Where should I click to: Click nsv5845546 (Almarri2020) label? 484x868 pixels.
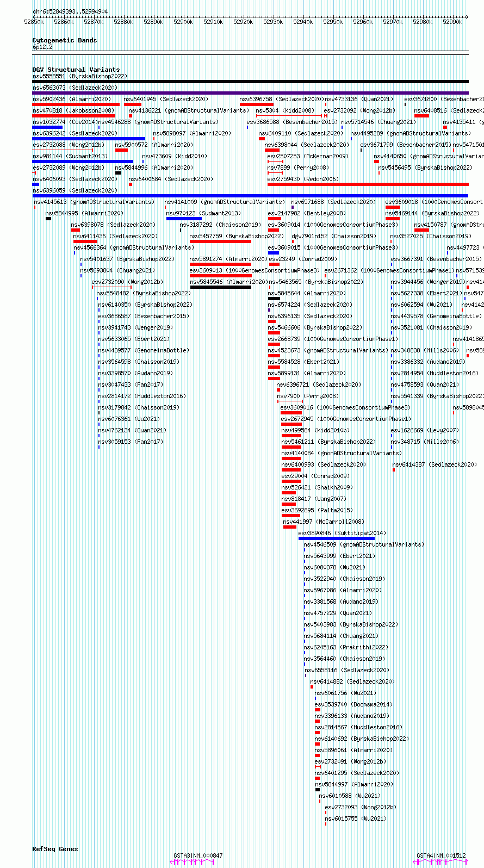[228, 282]
